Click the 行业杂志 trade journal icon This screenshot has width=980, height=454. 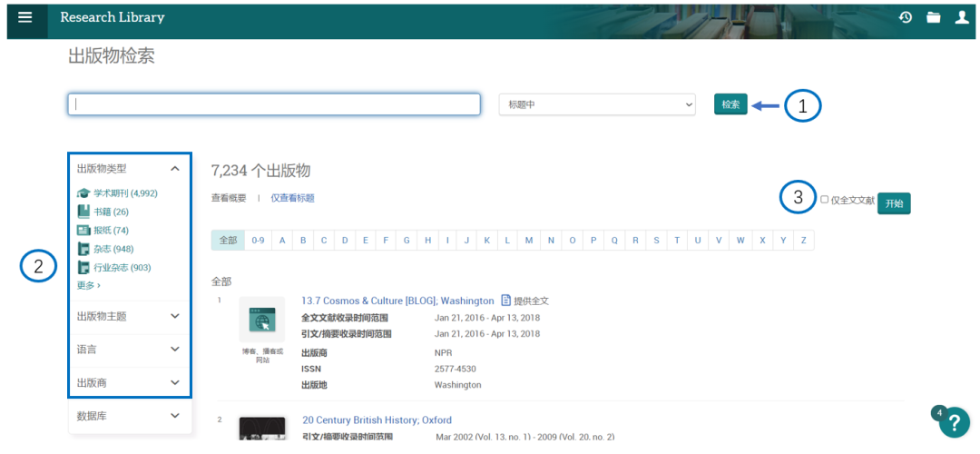[x=83, y=268]
